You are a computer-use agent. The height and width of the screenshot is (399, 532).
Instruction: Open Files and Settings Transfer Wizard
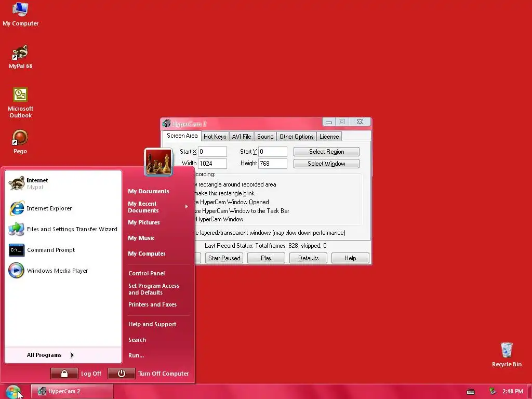(x=63, y=229)
